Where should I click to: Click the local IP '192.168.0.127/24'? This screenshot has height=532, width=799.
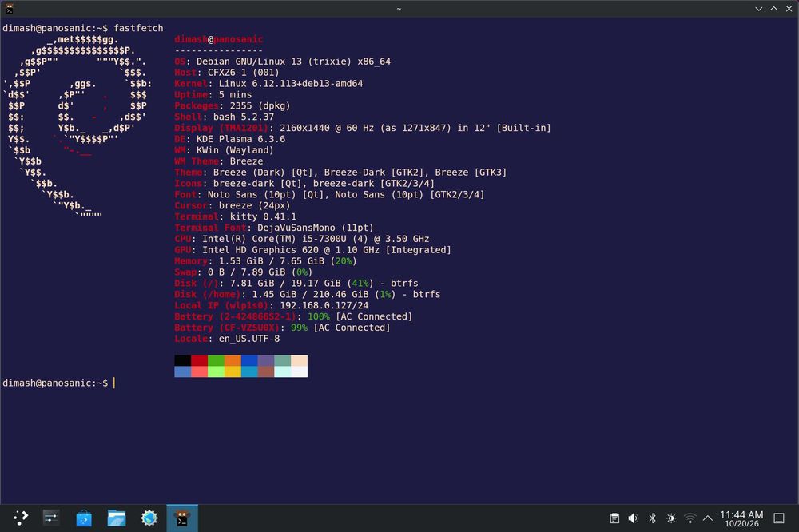pos(324,305)
